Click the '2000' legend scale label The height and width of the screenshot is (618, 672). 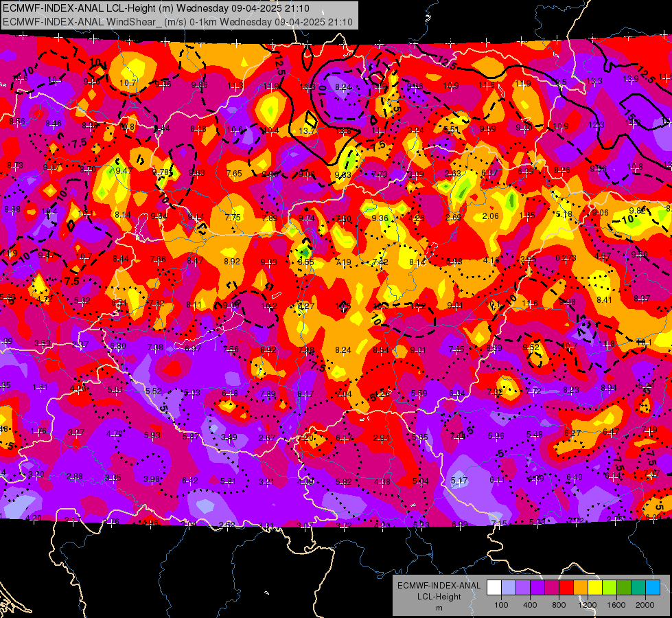pyautogui.click(x=645, y=605)
